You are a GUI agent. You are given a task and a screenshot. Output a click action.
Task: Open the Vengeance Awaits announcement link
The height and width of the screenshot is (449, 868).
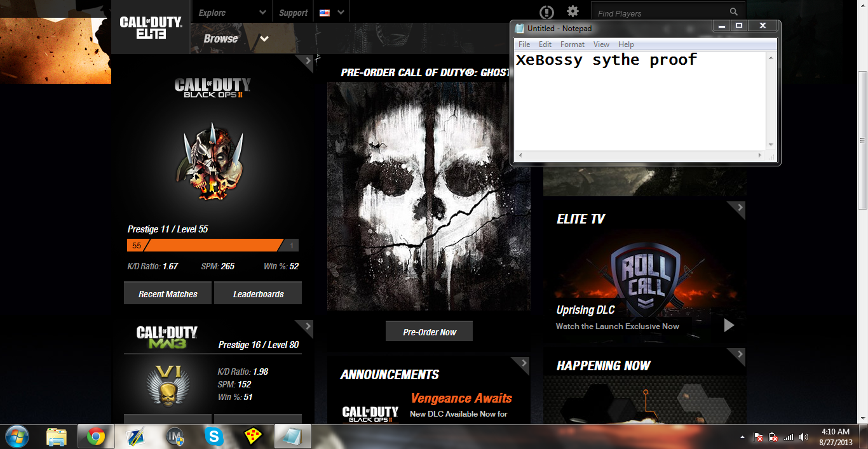point(461,398)
